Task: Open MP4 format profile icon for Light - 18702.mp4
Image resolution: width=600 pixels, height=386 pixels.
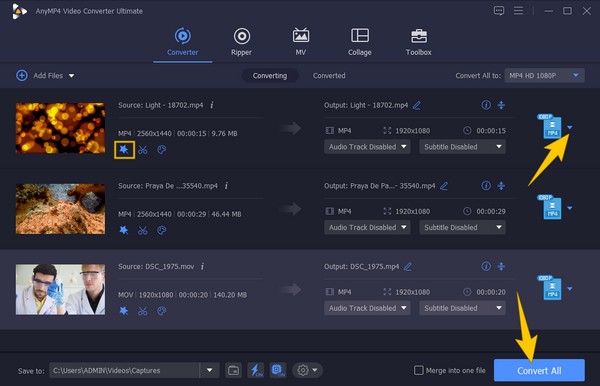Action: point(550,126)
